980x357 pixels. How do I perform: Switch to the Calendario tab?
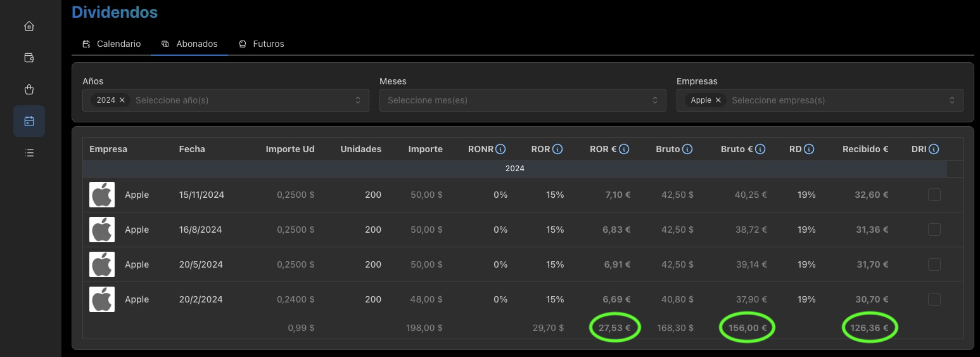click(x=111, y=44)
